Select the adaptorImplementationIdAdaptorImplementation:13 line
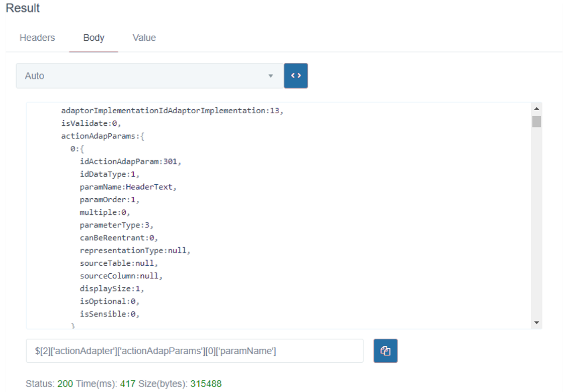The width and height of the screenshot is (567, 392). 172,111
